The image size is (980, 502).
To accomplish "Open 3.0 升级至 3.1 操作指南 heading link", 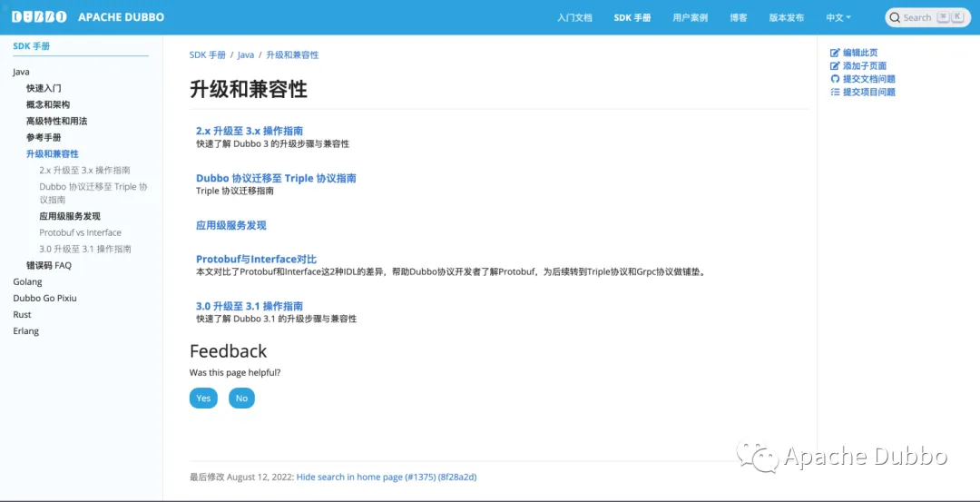I will [250, 306].
